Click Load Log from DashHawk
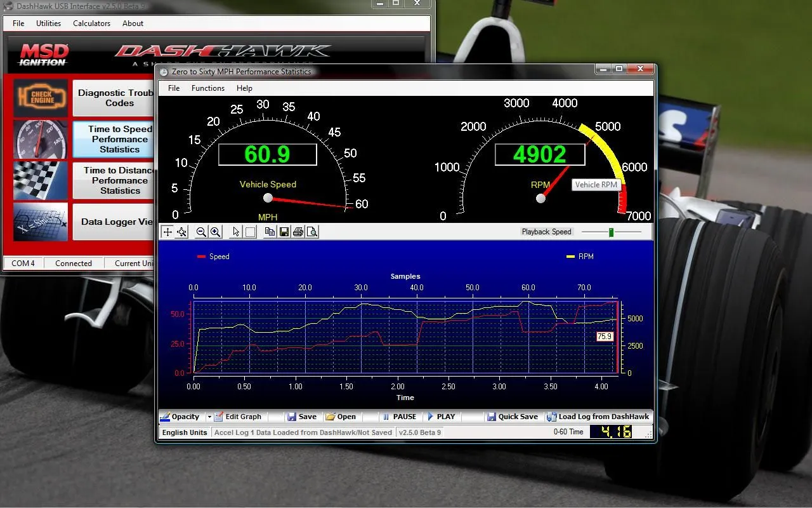812x508 pixels. click(598, 417)
